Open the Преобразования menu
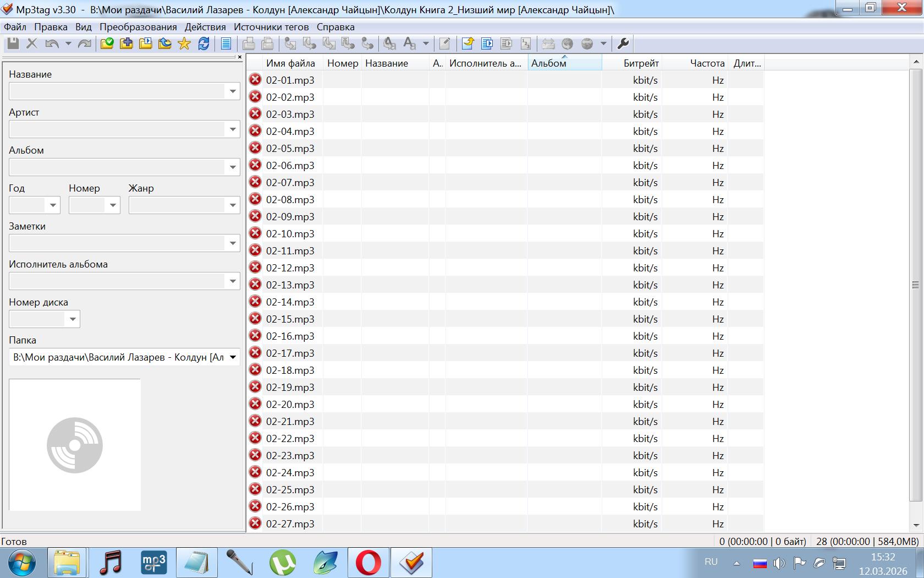924x578 pixels. click(138, 27)
